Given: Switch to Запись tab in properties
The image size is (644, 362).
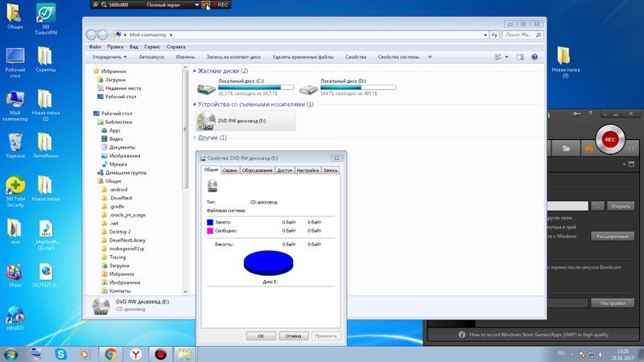Looking at the screenshot, I should click(331, 171).
